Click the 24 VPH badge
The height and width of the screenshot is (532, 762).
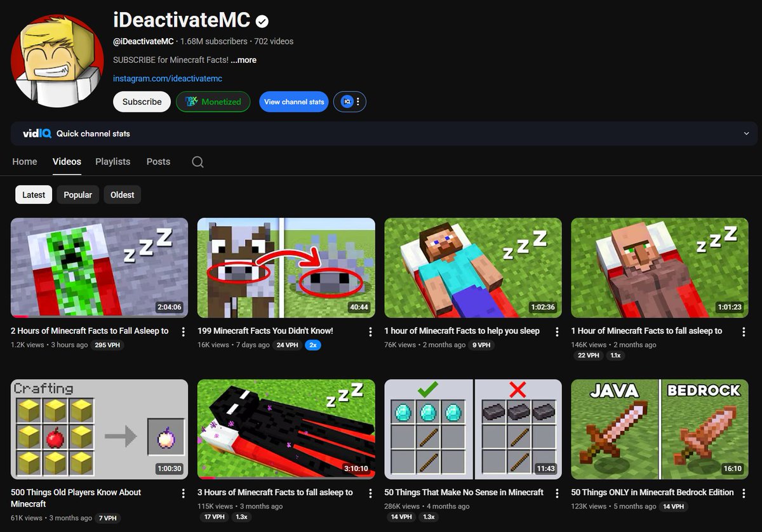coord(287,345)
